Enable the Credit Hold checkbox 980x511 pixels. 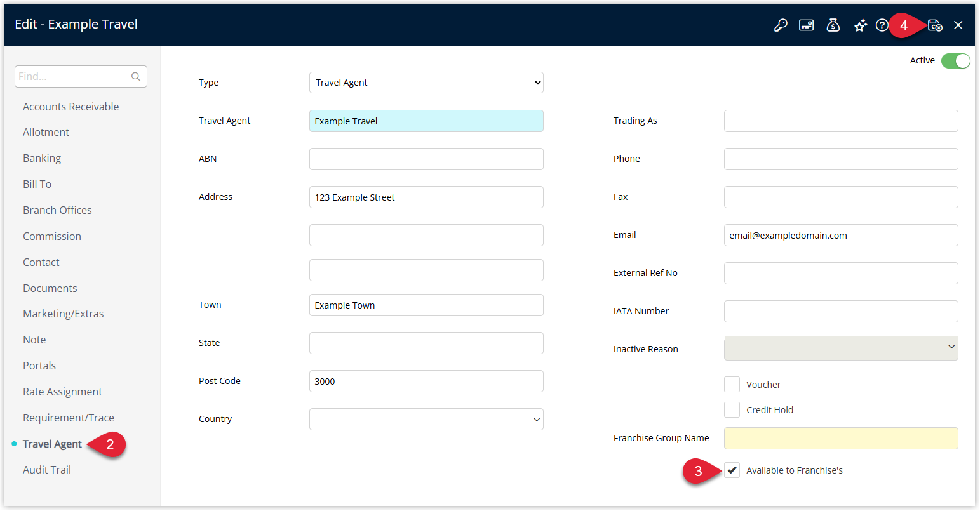point(732,410)
